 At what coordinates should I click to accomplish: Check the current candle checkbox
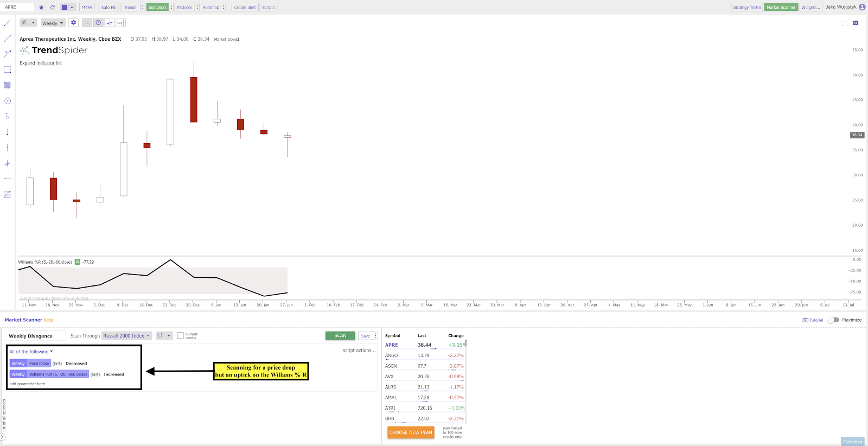click(181, 336)
